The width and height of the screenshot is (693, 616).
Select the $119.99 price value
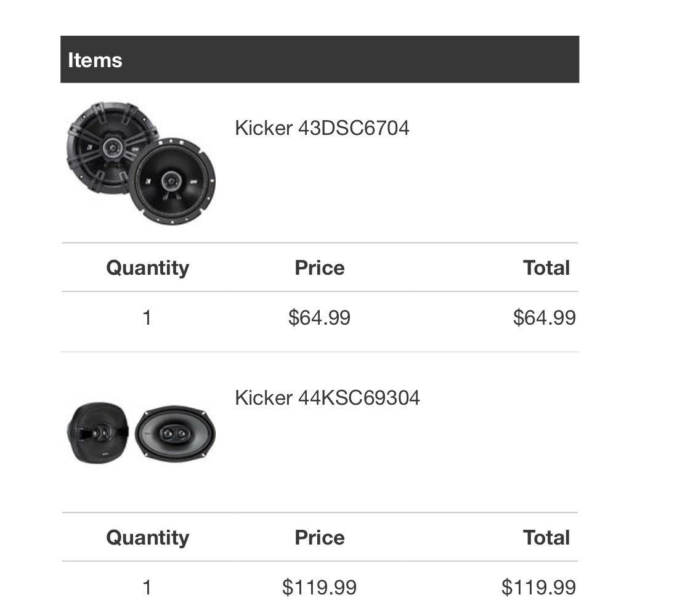(319, 587)
